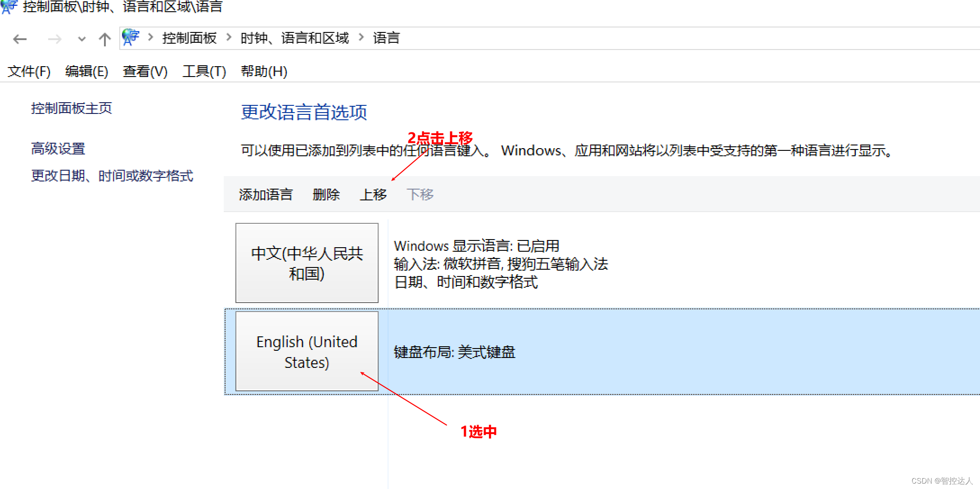The width and height of the screenshot is (980, 489).
Task: Open 控制面板主页 link
Action: [x=71, y=108]
